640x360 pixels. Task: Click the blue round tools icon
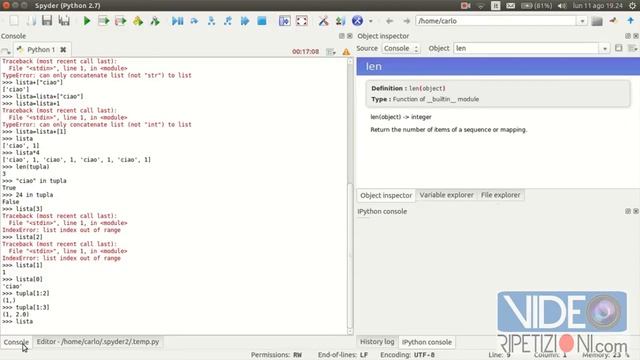coord(358,21)
